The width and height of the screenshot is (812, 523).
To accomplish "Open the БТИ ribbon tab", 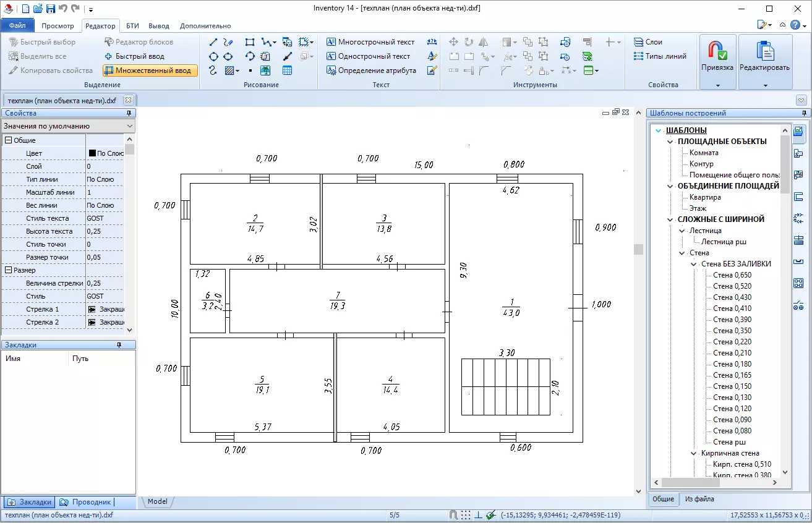I will (x=132, y=26).
